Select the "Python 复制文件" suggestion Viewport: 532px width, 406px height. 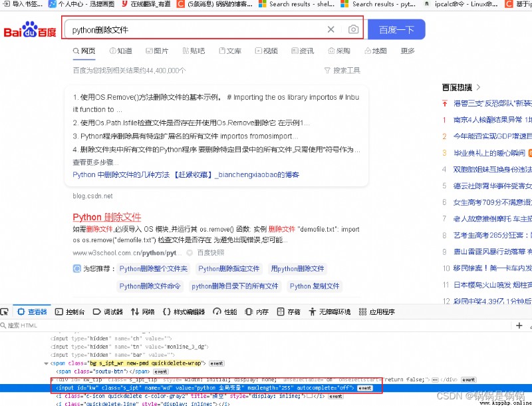[x=315, y=286]
